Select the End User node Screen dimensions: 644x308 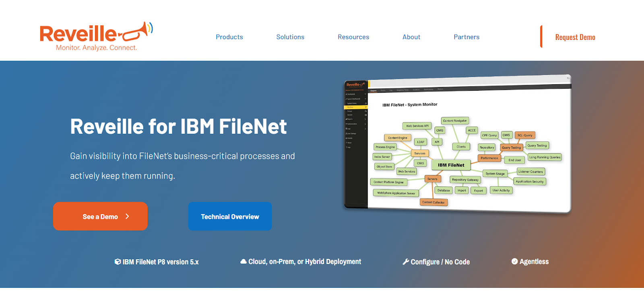(x=514, y=160)
